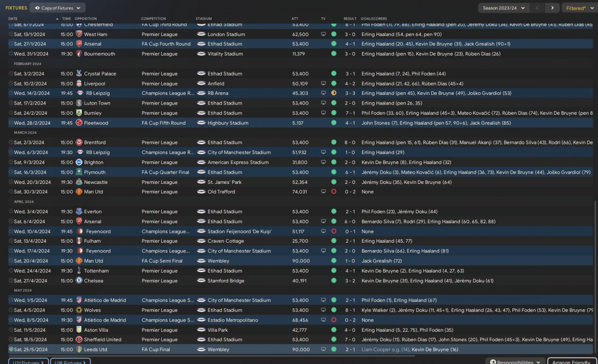This screenshot has width=598, height=364.
Task: Open the Copy of Fixtures view dropdown
Action: tap(57, 8)
